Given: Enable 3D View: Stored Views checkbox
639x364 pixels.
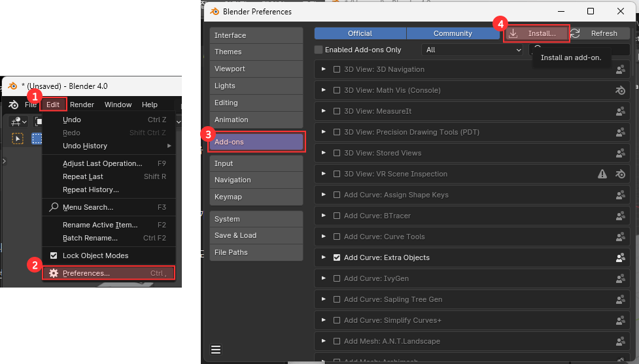Looking at the screenshot, I should 337,153.
